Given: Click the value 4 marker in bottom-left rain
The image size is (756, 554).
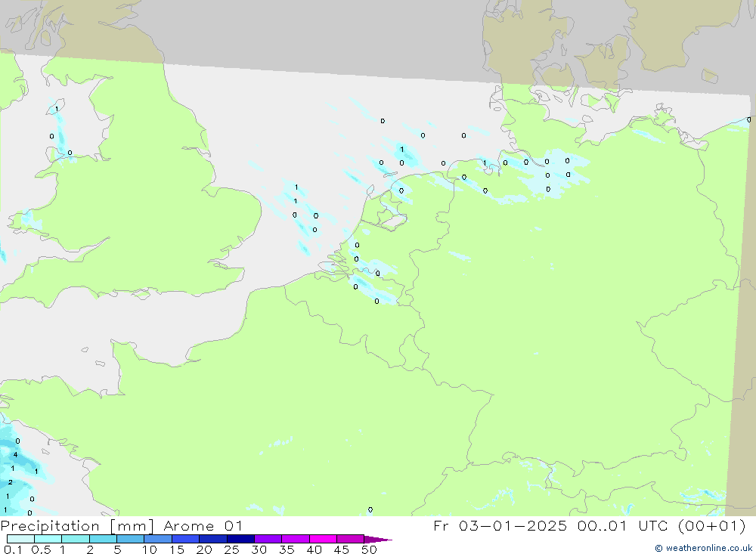Looking at the screenshot, I should pyautogui.click(x=15, y=455).
